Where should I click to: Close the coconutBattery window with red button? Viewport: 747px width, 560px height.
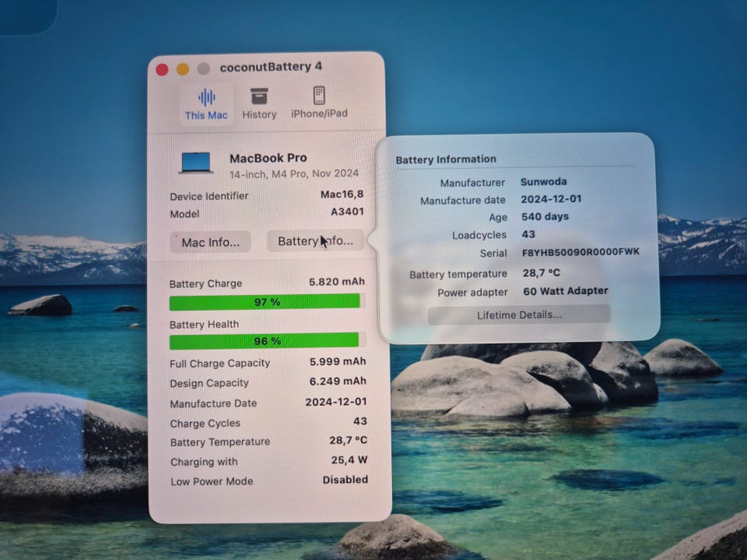162,70
